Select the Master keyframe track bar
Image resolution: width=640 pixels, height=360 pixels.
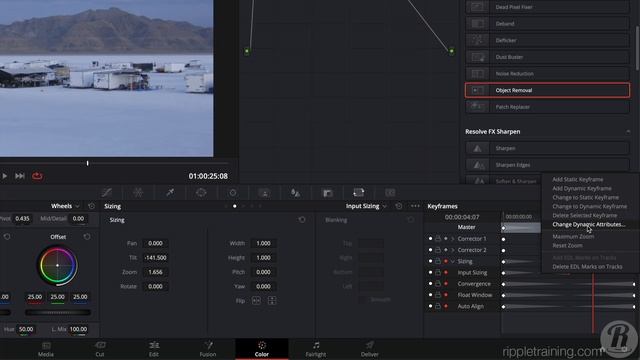click(x=521, y=227)
